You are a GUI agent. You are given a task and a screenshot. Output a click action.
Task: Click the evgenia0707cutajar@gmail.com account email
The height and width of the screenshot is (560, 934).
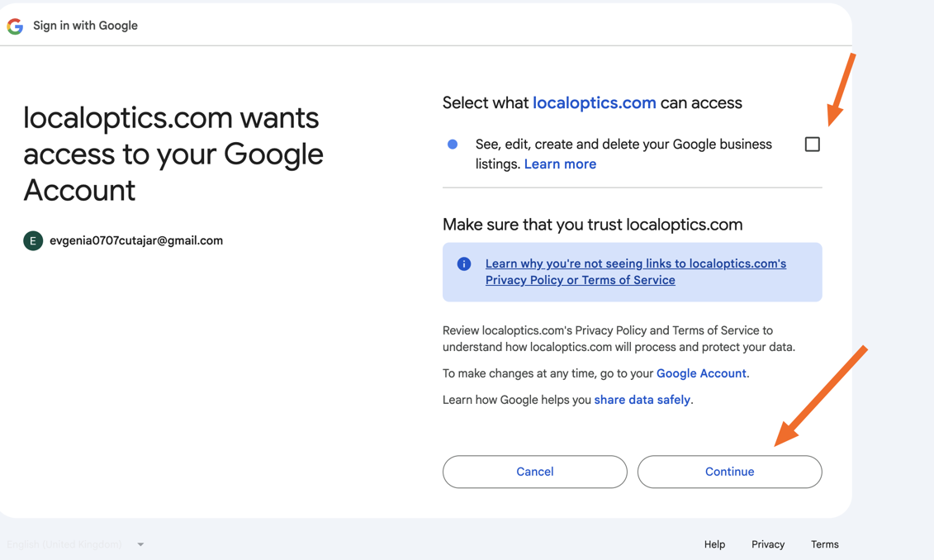[136, 241]
